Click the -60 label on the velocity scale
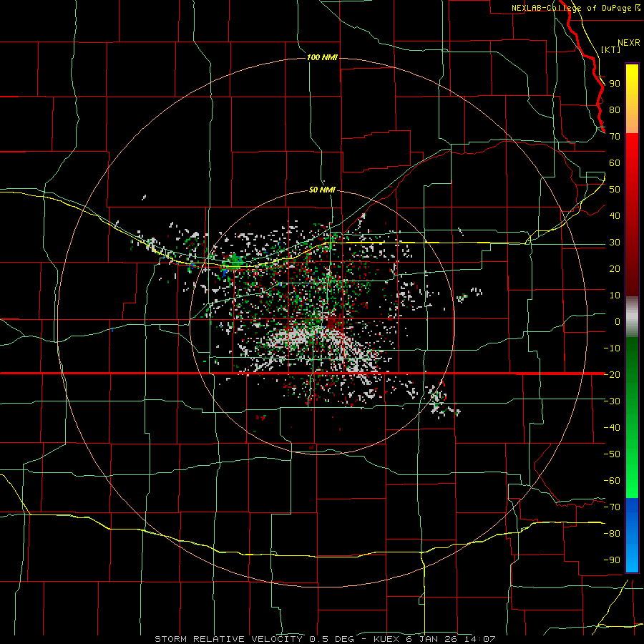The image size is (644, 644). coord(612,481)
